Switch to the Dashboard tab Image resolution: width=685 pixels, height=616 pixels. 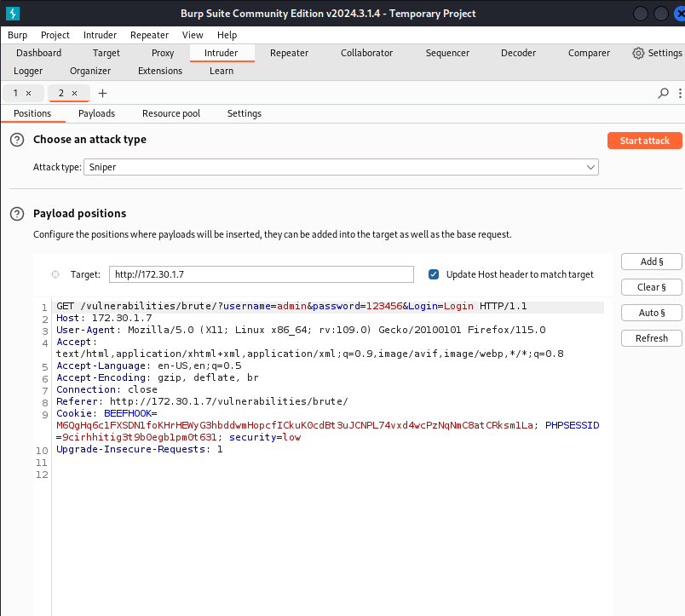(x=39, y=53)
